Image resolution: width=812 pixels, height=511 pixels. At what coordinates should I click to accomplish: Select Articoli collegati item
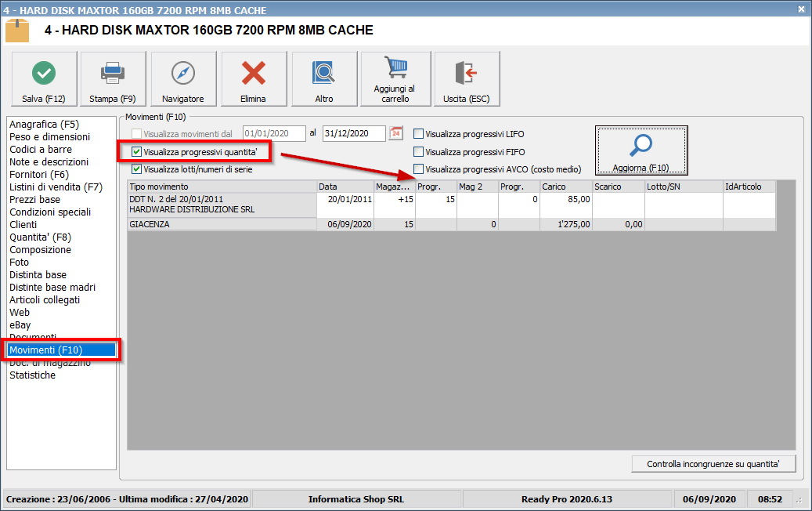[x=45, y=299]
